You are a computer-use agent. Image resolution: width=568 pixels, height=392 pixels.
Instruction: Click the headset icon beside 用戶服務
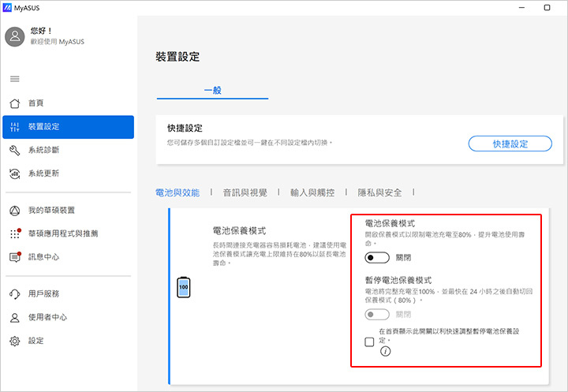(14, 294)
